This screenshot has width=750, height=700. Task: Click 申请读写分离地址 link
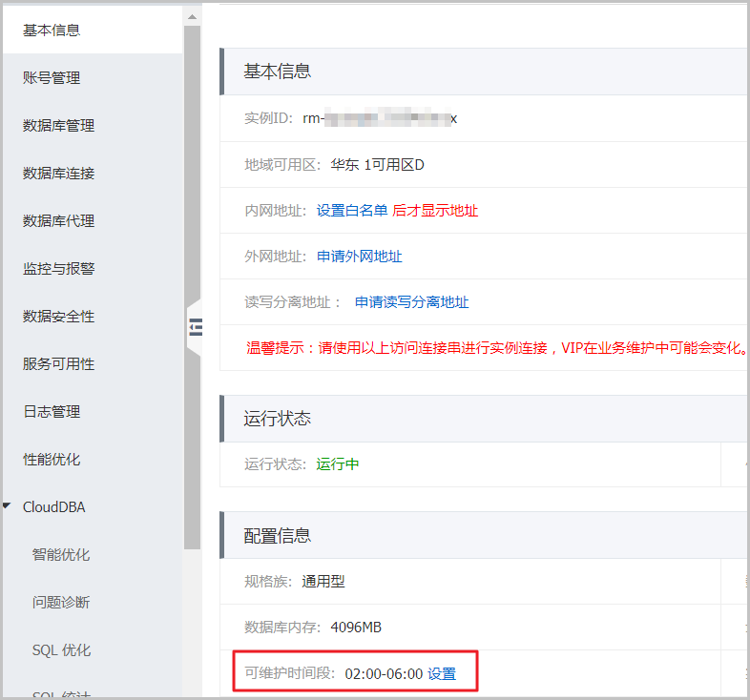(x=411, y=302)
